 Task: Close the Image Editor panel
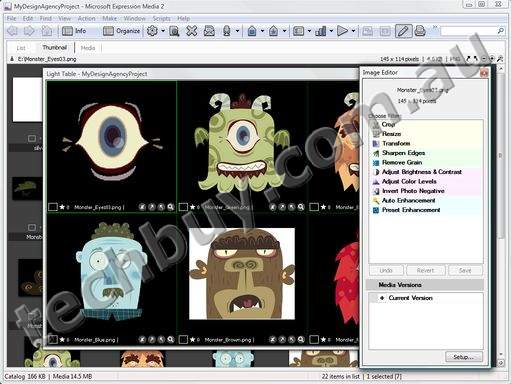(x=484, y=72)
